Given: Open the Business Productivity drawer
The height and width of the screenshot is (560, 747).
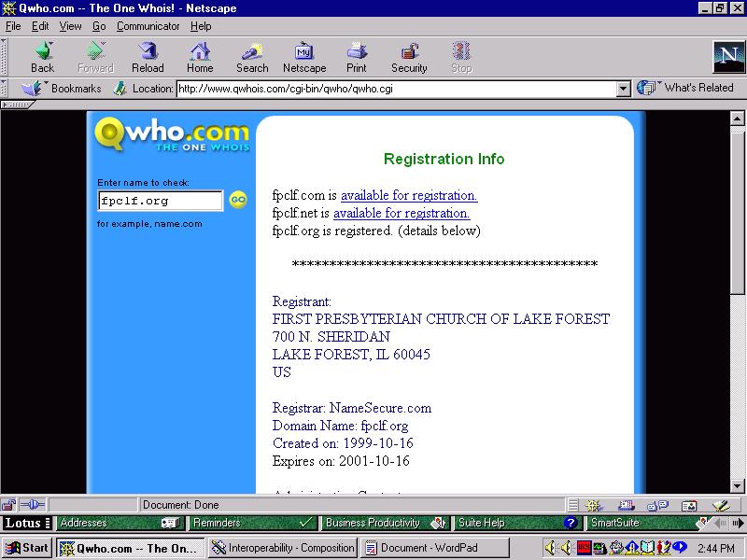Looking at the screenshot, I should click(x=386, y=523).
